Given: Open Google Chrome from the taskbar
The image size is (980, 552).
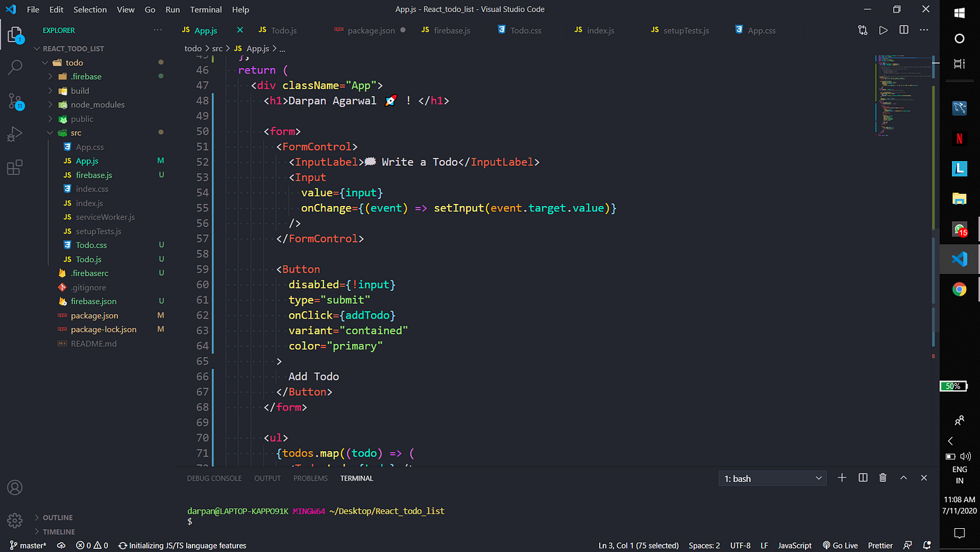Looking at the screenshot, I should tap(959, 289).
